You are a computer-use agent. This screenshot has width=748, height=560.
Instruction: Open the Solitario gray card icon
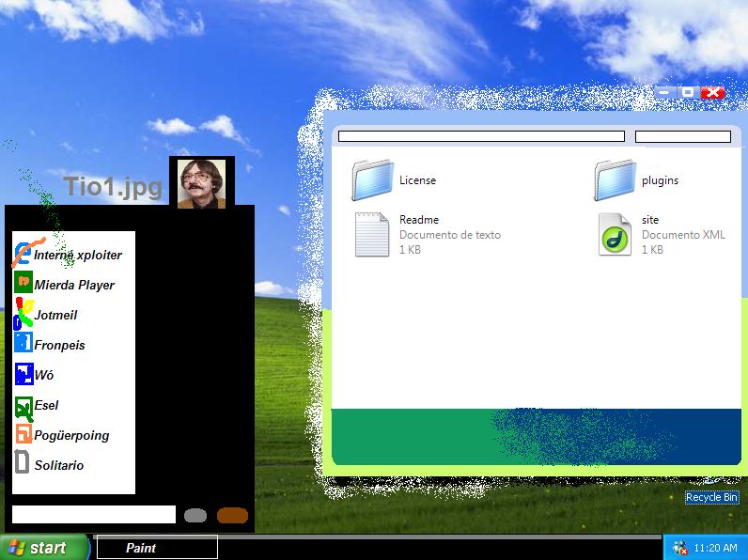22,461
